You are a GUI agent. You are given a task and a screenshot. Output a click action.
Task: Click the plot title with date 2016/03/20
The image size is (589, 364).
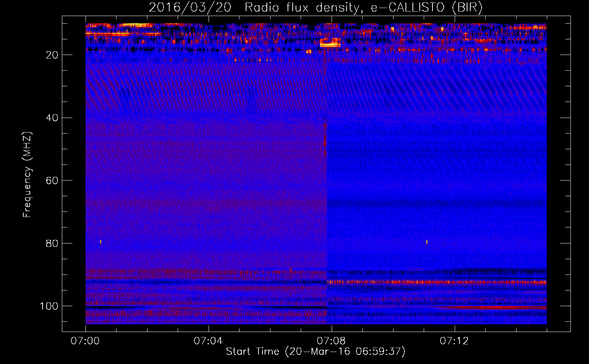pyautogui.click(x=316, y=7)
